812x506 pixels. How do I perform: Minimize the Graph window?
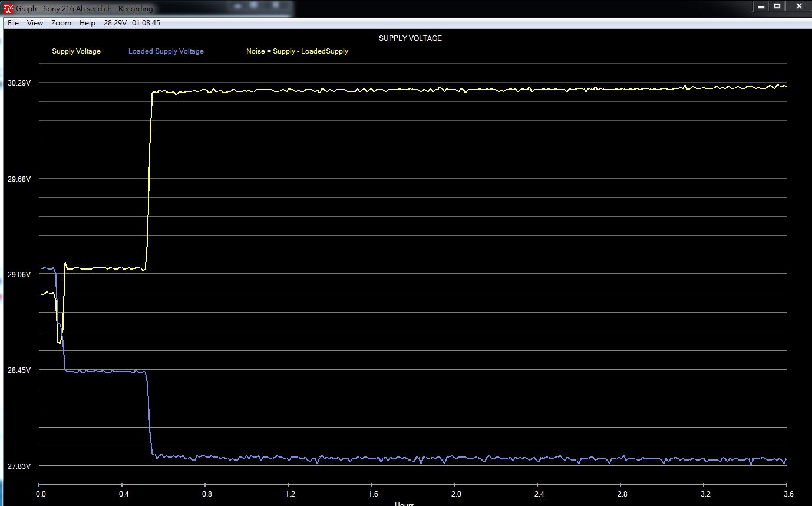tap(761, 6)
